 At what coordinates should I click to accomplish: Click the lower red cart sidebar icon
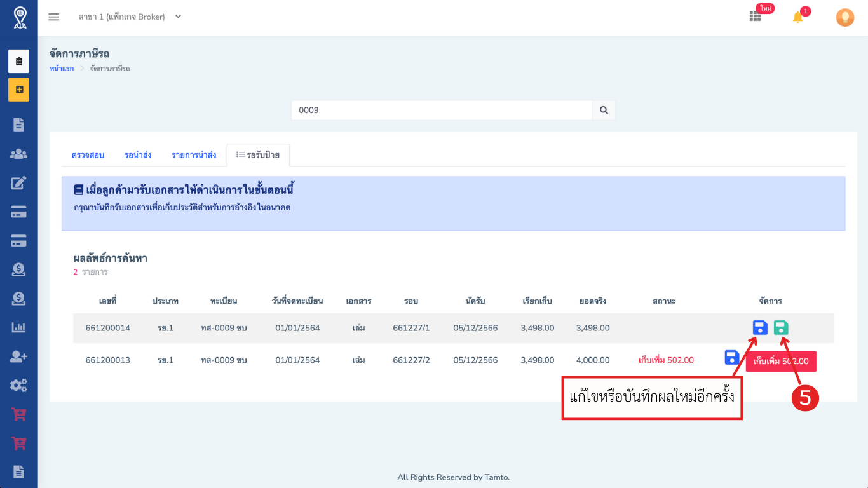[19, 443]
